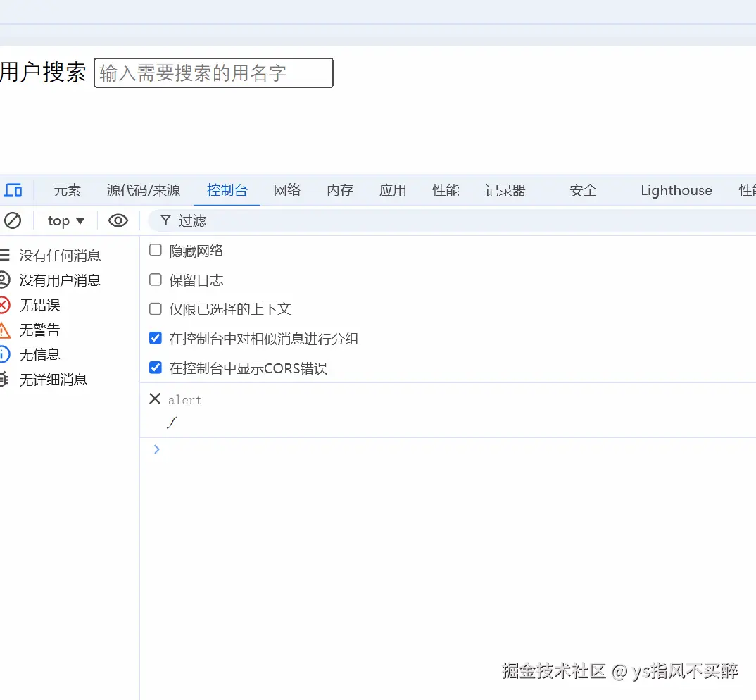Enable the 保留日志 checkbox
The height and width of the screenshot is (700, 756).
tap(155, 280)
